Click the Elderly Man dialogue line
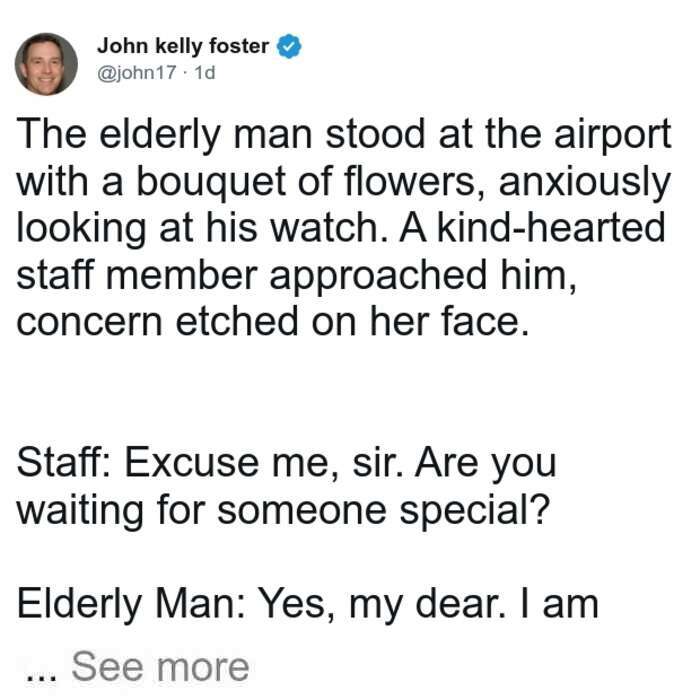The height and width of the screenshot is (700, 700). pyautogui.click(x=308, y=604)
